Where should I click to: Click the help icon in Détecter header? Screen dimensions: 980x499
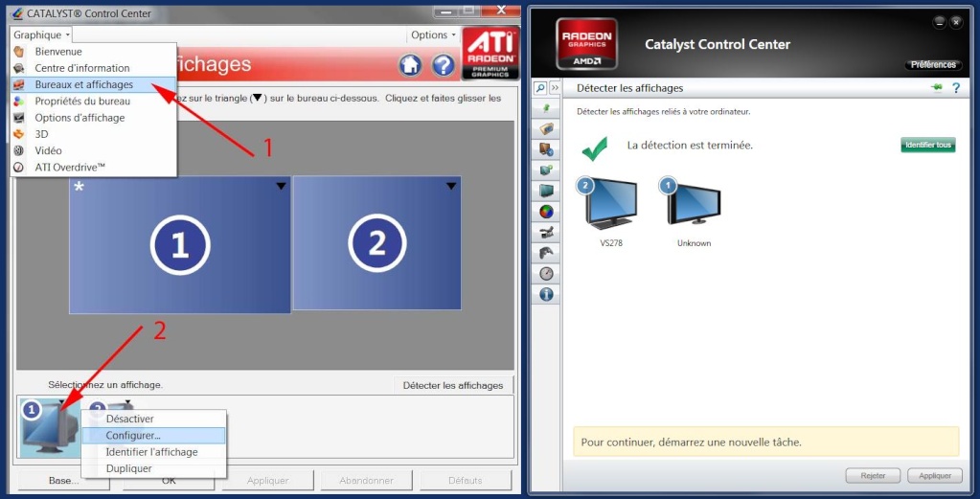[956, 88]
